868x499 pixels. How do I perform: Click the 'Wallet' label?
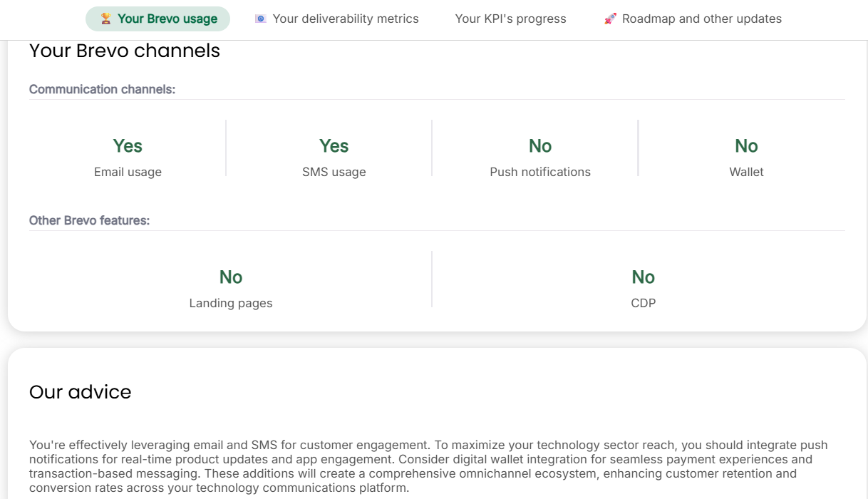click(x=746, y=172)
